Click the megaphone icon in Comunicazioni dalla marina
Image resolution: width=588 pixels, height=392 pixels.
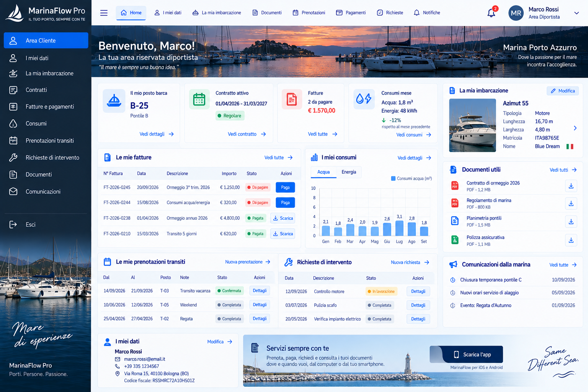click(x=453, y=265)
